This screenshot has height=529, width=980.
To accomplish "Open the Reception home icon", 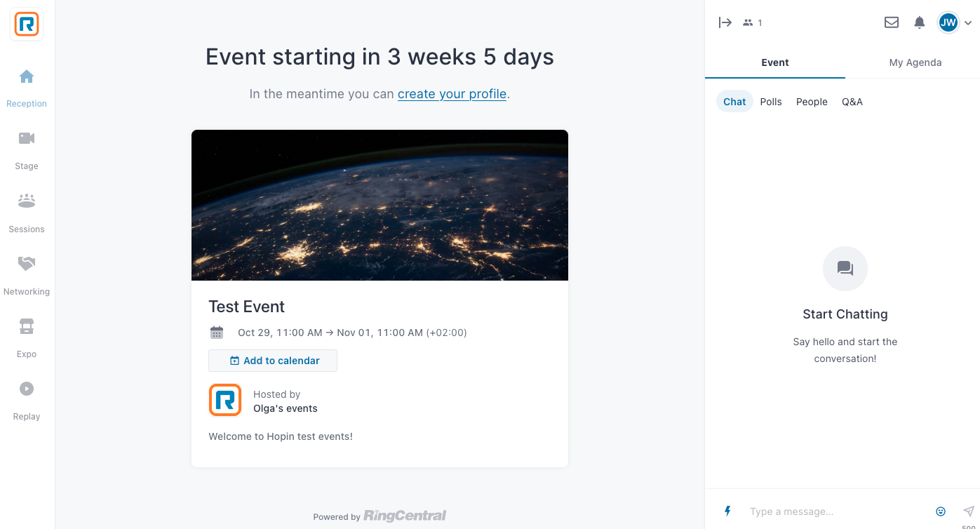I will pyautogui.click(x=27, y=76).
